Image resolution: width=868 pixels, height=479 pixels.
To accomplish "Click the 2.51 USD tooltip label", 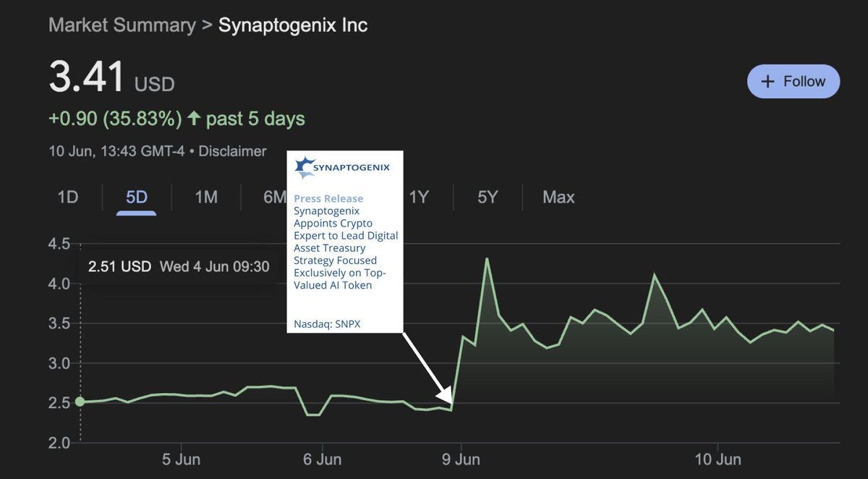I will tap(119, 266).
